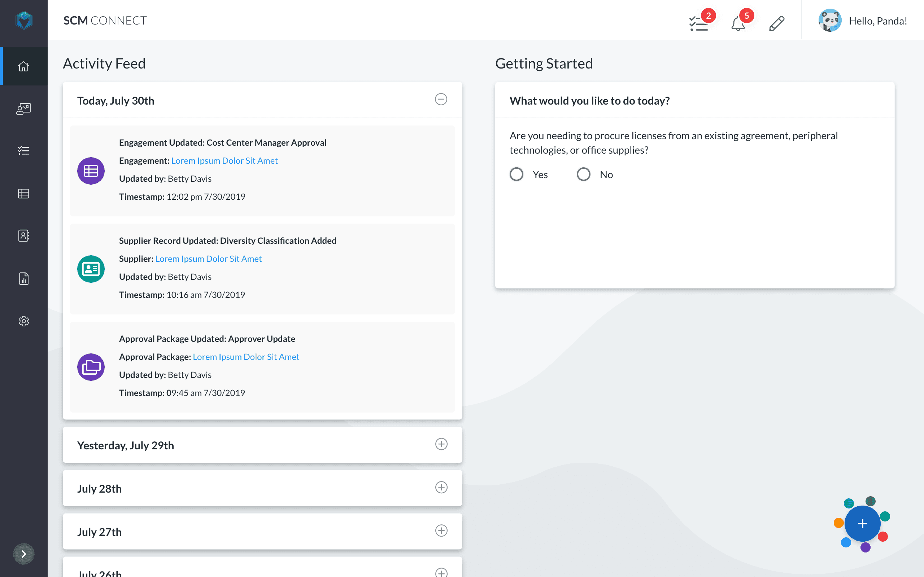The height and width of the screenshot is (577, 924).
Task: Click the pencil edit icon in header
Action: 777,23
